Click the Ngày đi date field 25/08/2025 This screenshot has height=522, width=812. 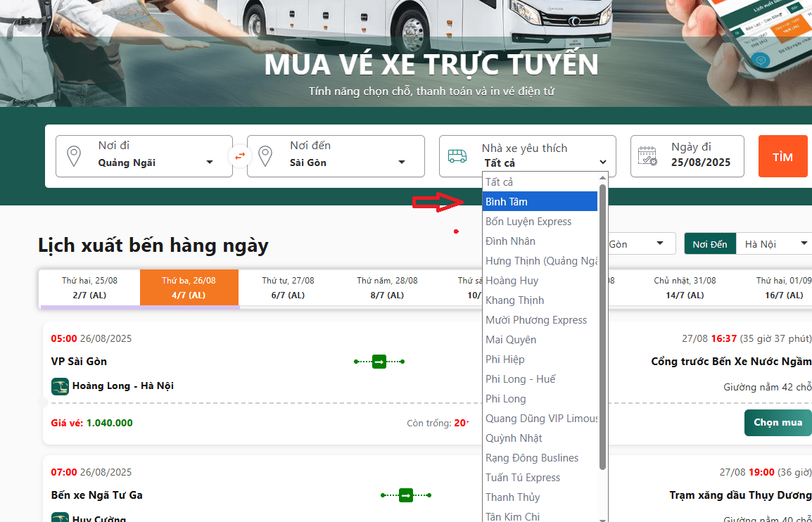coord(700,163)
